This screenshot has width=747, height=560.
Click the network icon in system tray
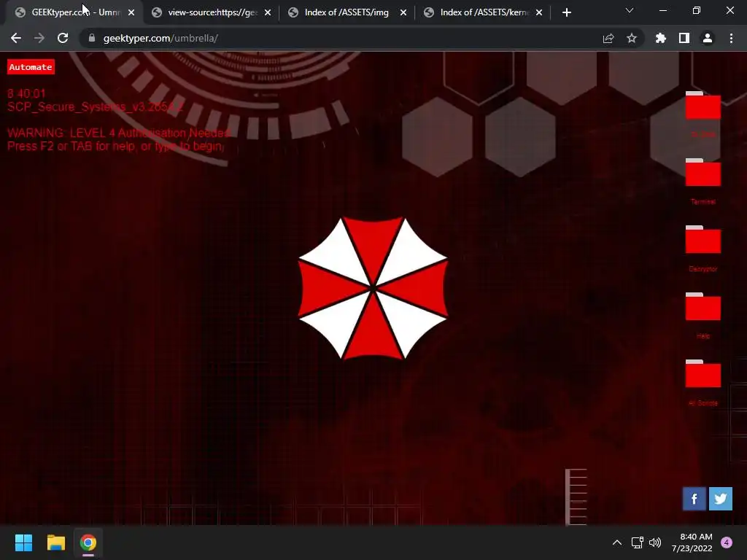coord(637,542)
